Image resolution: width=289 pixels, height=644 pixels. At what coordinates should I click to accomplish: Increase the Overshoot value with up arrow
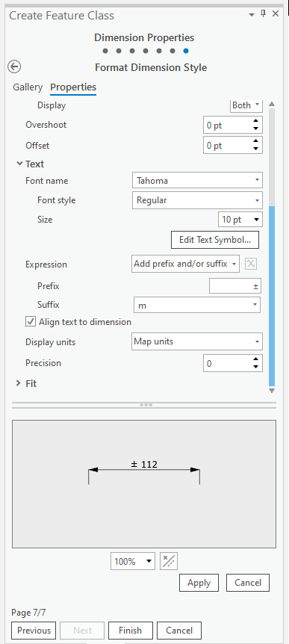point(255,121)
